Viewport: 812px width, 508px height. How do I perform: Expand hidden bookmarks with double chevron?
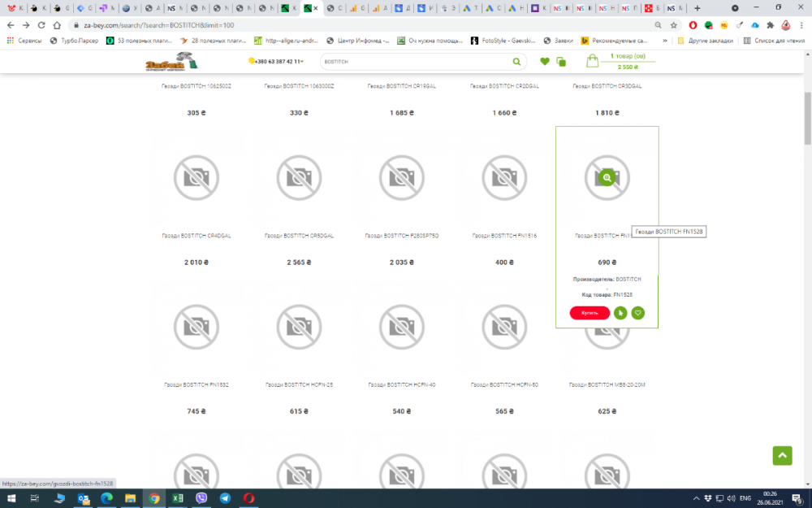pyautogui.click(x=665, y=41)
